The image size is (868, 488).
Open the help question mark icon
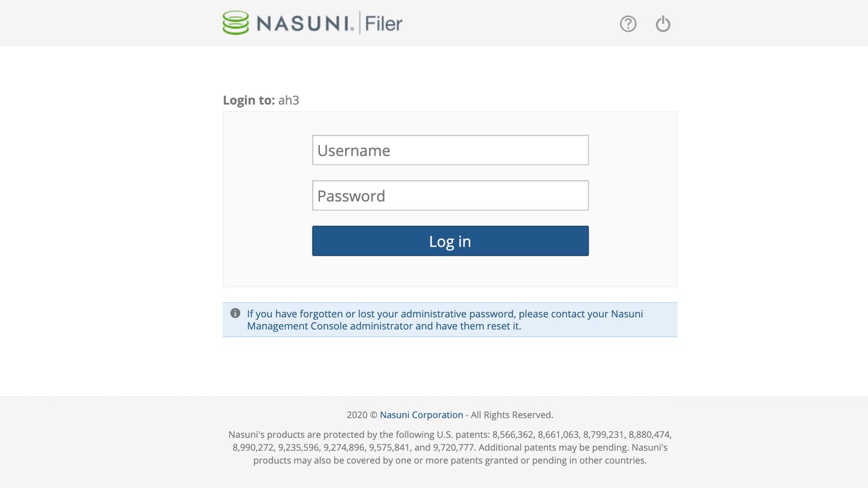pos(628,24)
